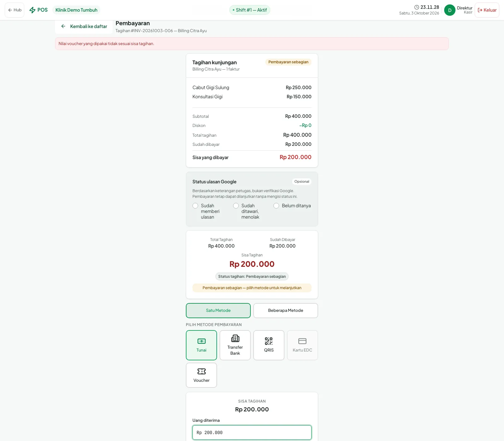Go back with Kembali ke daftar
Viewport: 504px width, 441px height.
(84, 26)
